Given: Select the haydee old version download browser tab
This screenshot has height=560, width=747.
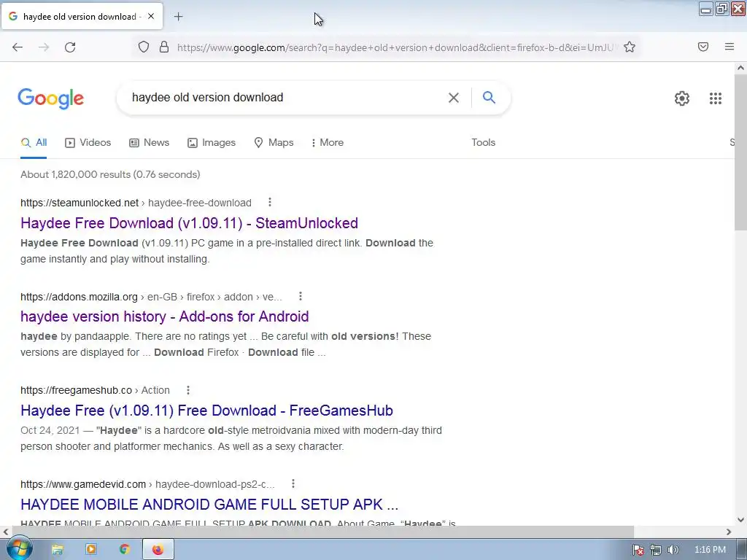Looking at the screenshot, I should tap(82, 16).
